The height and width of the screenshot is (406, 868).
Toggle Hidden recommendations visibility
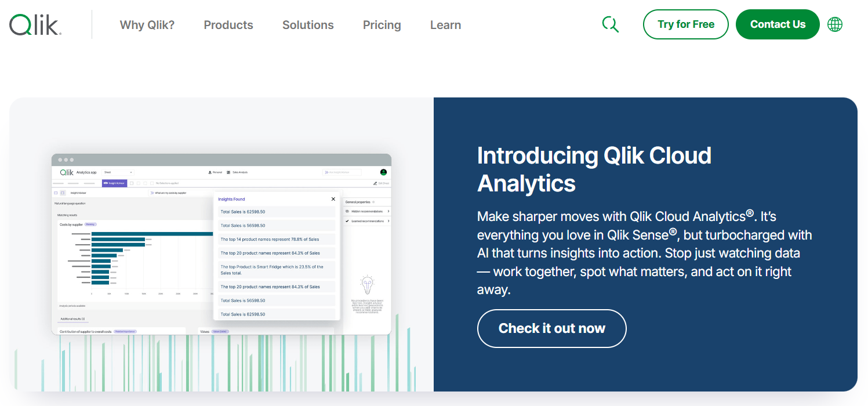click(347, 211)
